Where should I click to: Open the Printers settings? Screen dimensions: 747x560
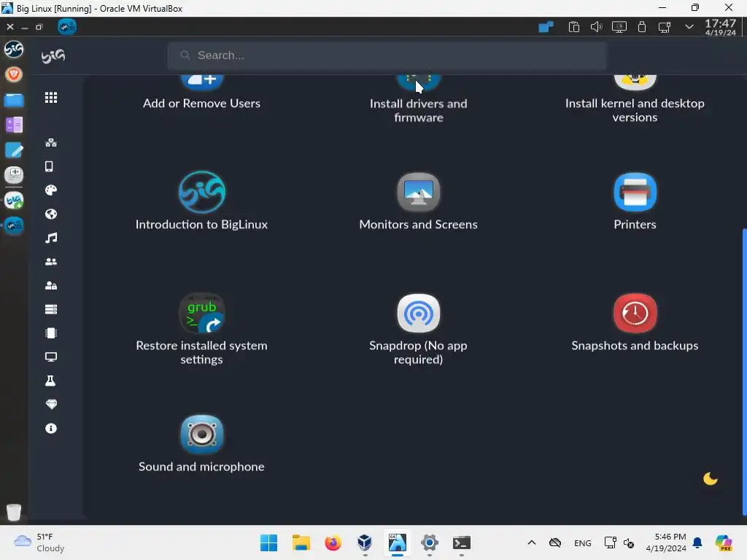point(635,201)
